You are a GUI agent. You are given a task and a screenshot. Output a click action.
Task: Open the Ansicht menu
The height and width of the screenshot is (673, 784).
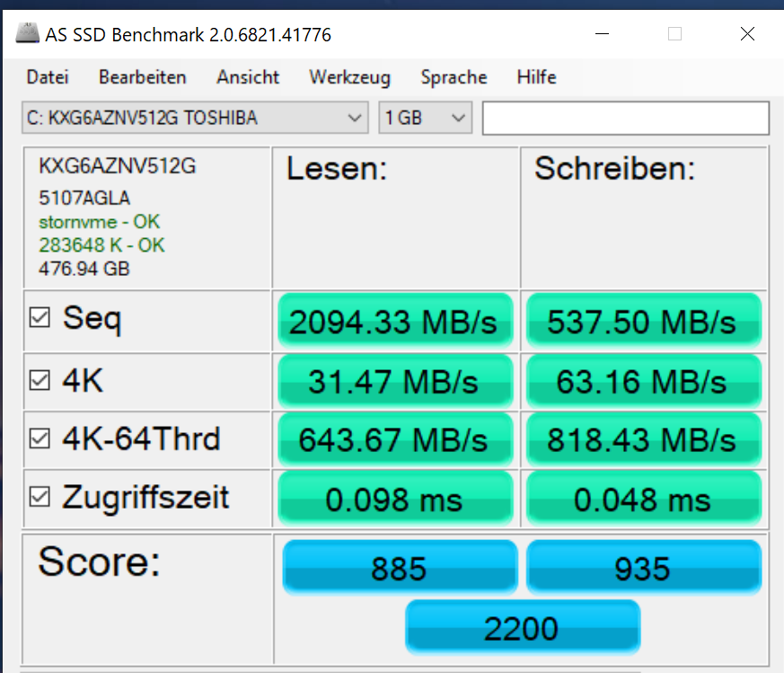click(x=248, y=77)
